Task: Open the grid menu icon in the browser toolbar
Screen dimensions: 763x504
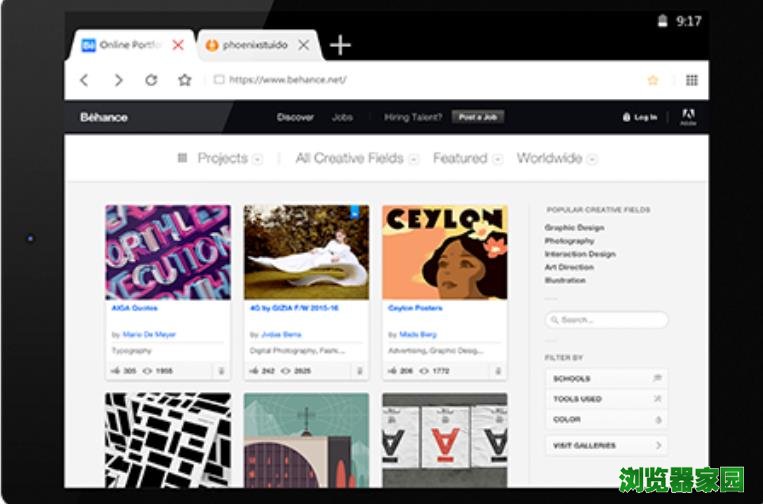Action: point(691,80)
